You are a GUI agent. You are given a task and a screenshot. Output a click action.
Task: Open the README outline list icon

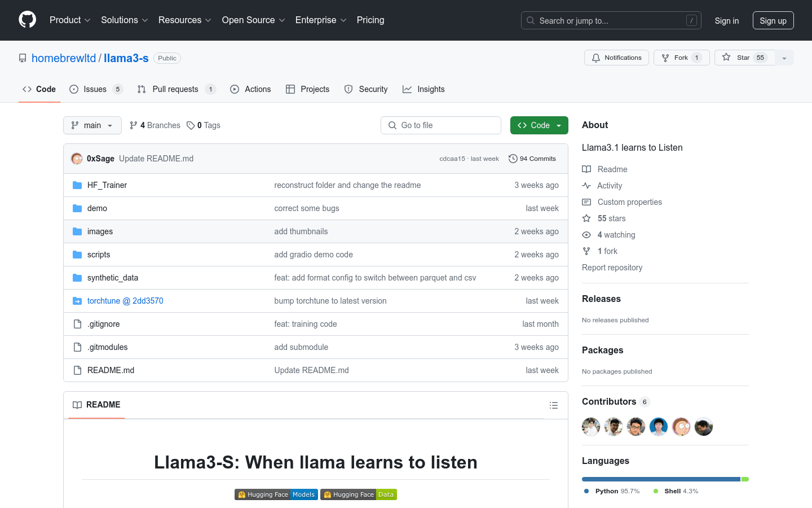tap(554, 405)
